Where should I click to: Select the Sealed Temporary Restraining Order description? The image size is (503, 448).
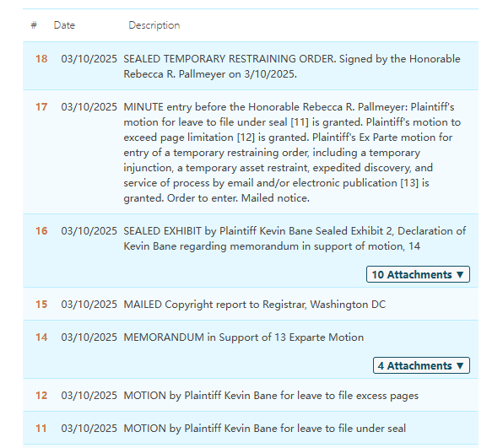292,67
